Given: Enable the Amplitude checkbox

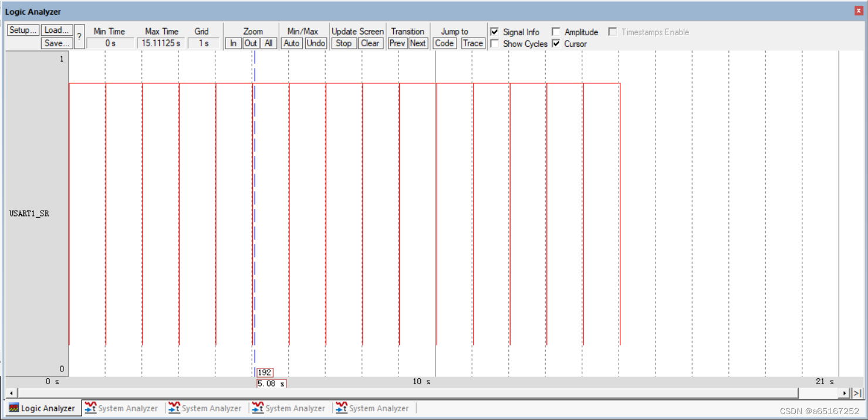Looking at the screenshot, I should [556, 32].
